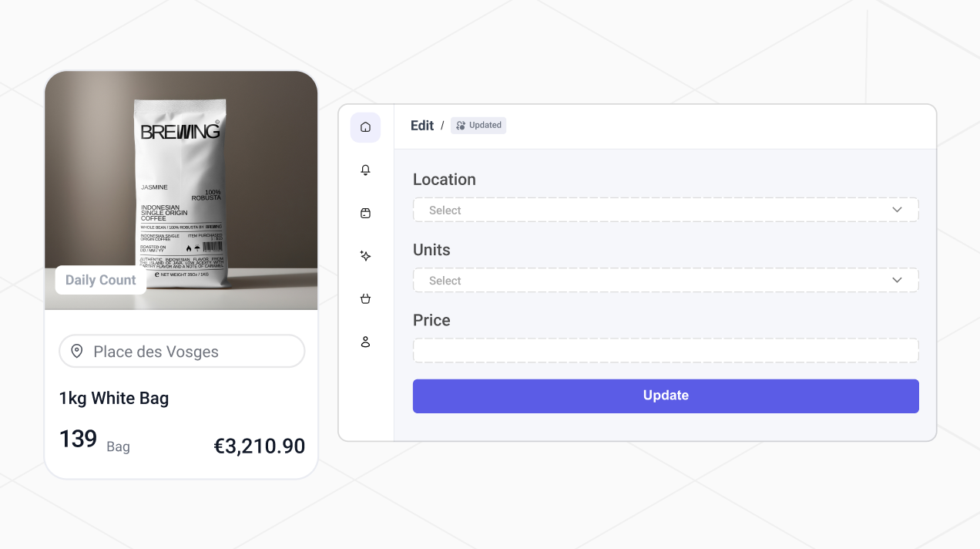The image size is (980, 549).
Task: Open notifications via the bell icon
Action: coord(365,170)
